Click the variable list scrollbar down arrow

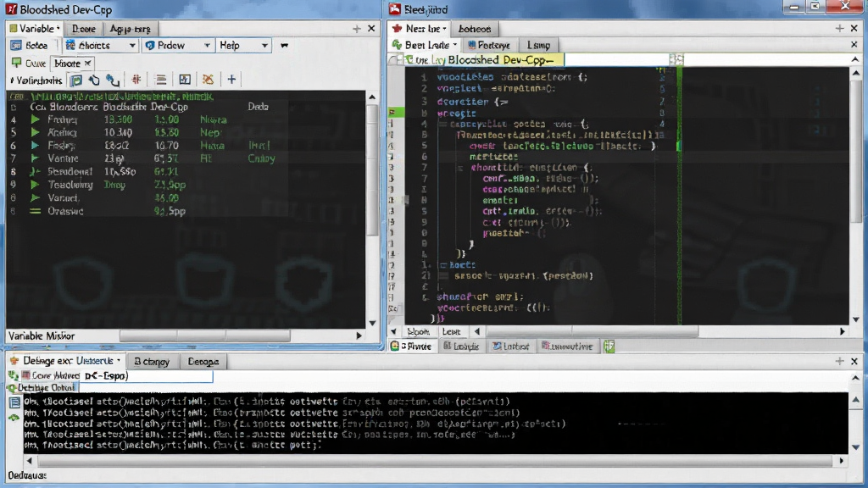[x=372, y=323]
